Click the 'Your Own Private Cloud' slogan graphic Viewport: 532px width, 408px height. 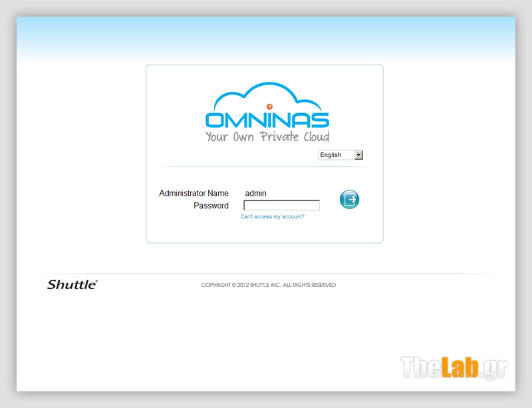click(267, 137)
